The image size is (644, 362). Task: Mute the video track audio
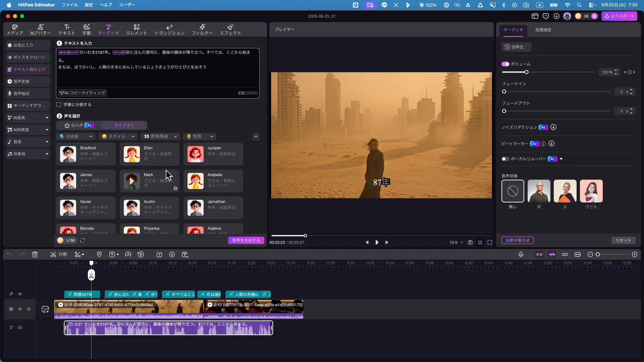29,309
